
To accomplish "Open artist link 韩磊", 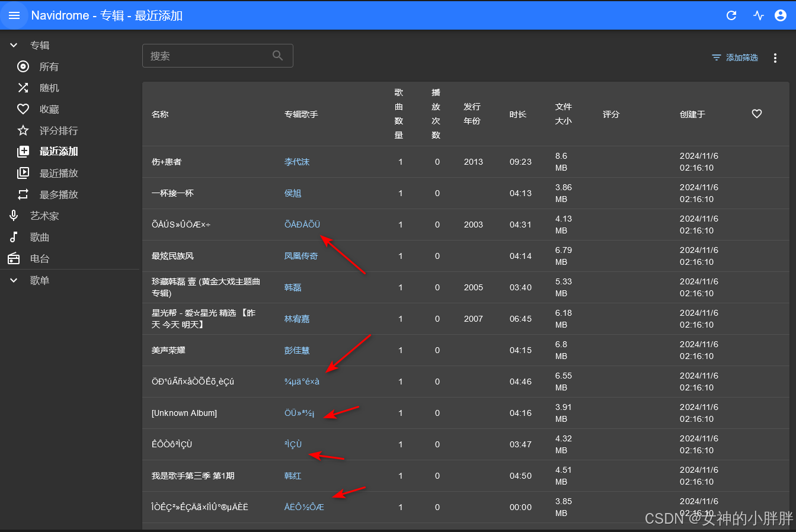I will point(293,287).
